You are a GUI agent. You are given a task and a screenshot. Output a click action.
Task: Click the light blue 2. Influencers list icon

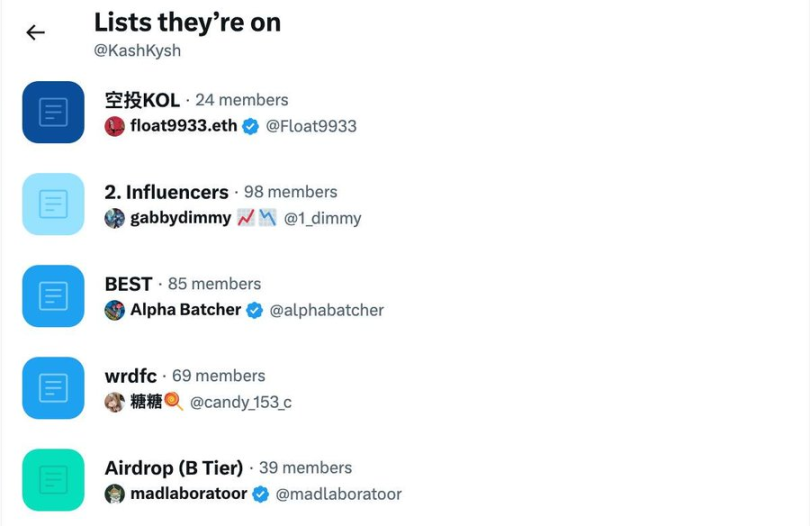[x=53, y=204]
